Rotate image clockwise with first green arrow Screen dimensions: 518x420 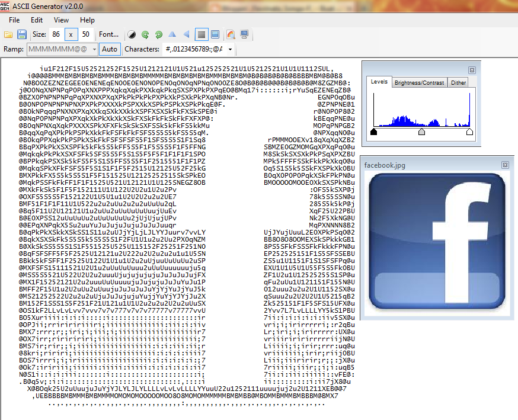(x=145, y=34)
